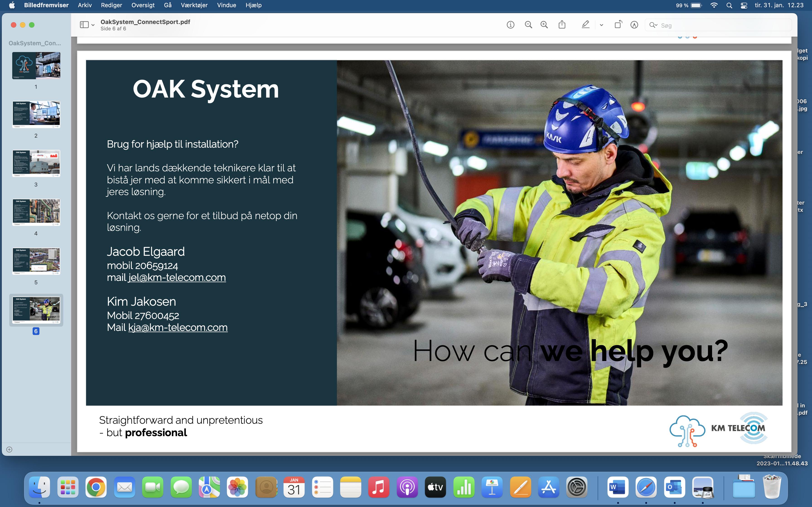The image size is (812, 507).
Task: Select page 3 thumbnail in sidebar
Action: (x=36, y=163)
